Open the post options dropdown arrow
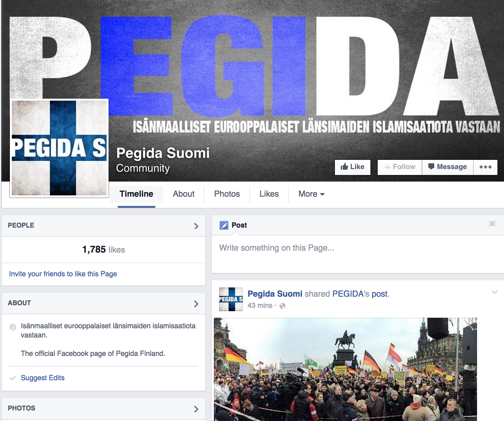This screenshot has width=504, height=421. click(494, 292)
